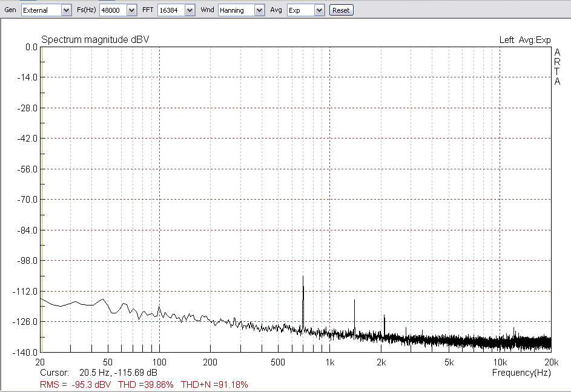571x392 pixels.
Task: Click the Cursor 20.5 Hz readout
Action: pyautogui.click(x=99, y=373)
